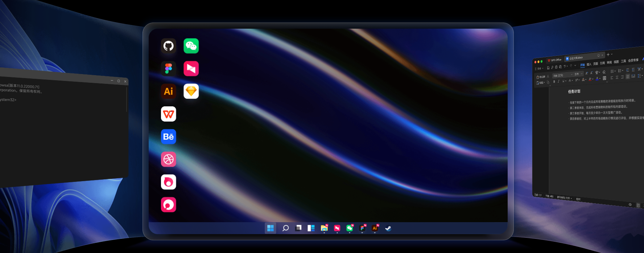Select the 会议大纲.docx document tab
The height and width of the screenshot is (253, 644).
[x=576, y=58]
